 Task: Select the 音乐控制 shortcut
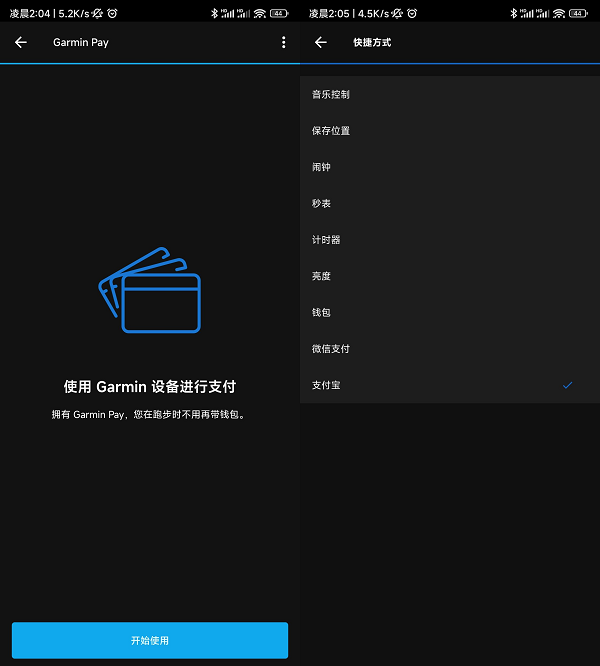450,94
